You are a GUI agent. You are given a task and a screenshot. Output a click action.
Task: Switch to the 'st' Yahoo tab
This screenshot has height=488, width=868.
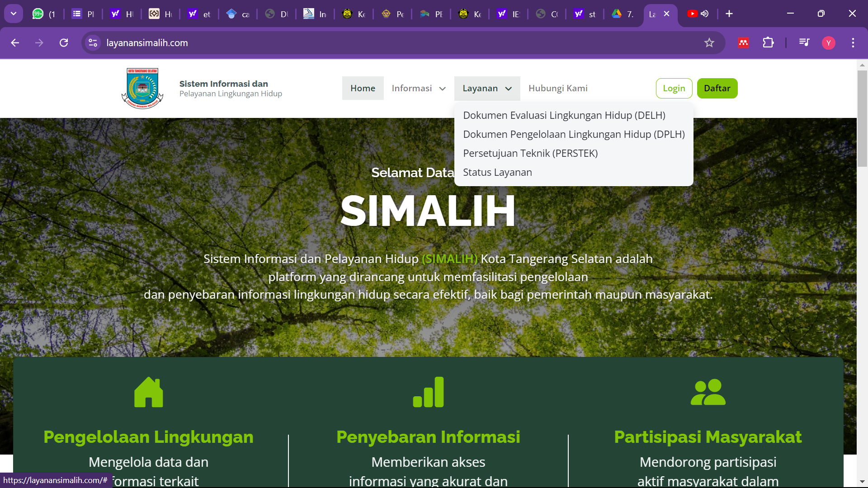[x=585, y=14]
